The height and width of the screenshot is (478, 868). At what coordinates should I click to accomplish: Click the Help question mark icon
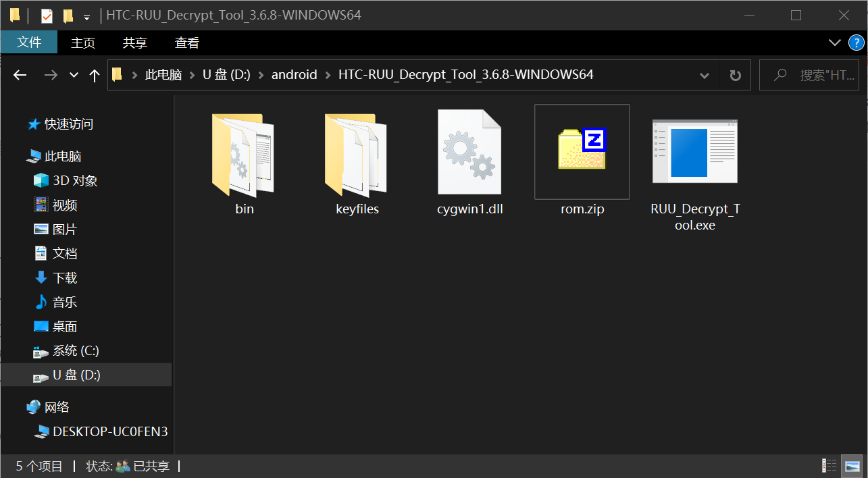(855, 43)
